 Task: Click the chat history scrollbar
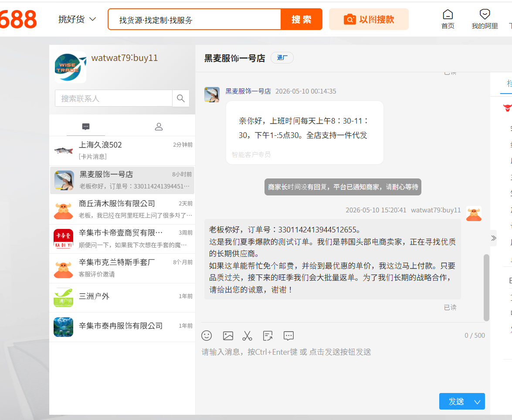click(486, 287)
